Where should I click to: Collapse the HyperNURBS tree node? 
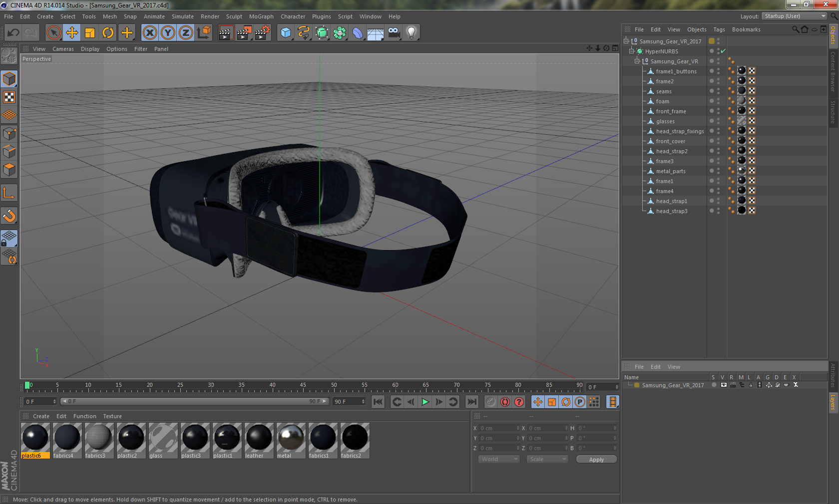(632, 51)
